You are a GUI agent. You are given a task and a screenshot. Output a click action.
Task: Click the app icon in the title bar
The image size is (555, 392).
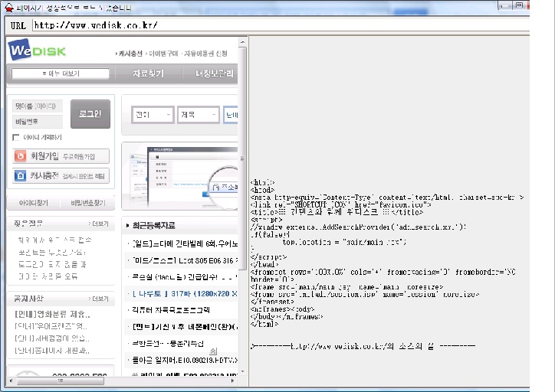9,7
